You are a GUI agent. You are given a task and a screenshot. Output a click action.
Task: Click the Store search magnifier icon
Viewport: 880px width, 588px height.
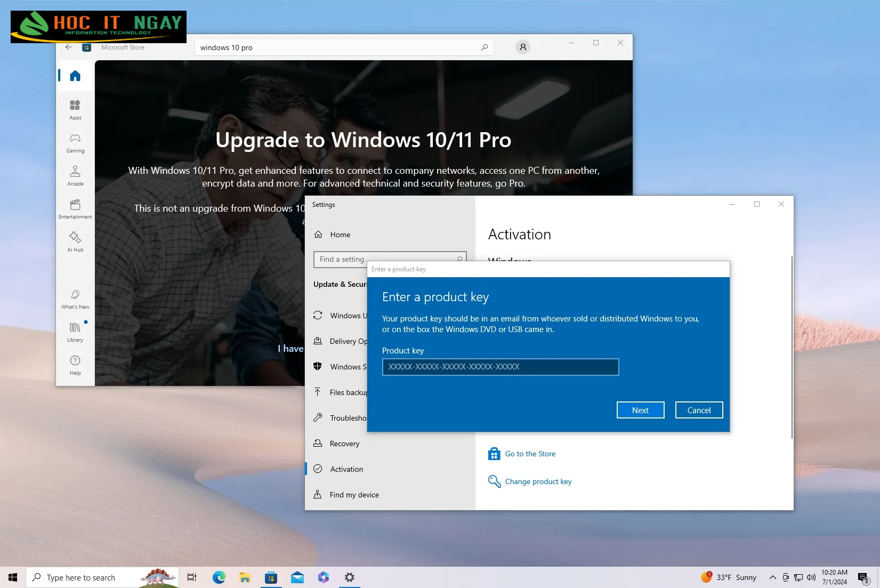coord(484,47)
